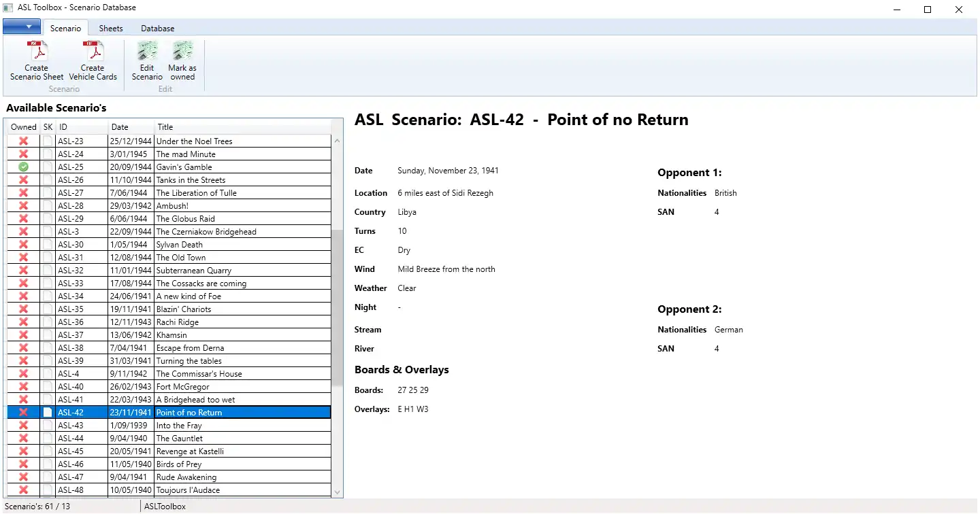Image resolution: width=980 pixels, height=514 pixels.
Task: Click the SK page icon for ASL-24
Action: (48, 154)
